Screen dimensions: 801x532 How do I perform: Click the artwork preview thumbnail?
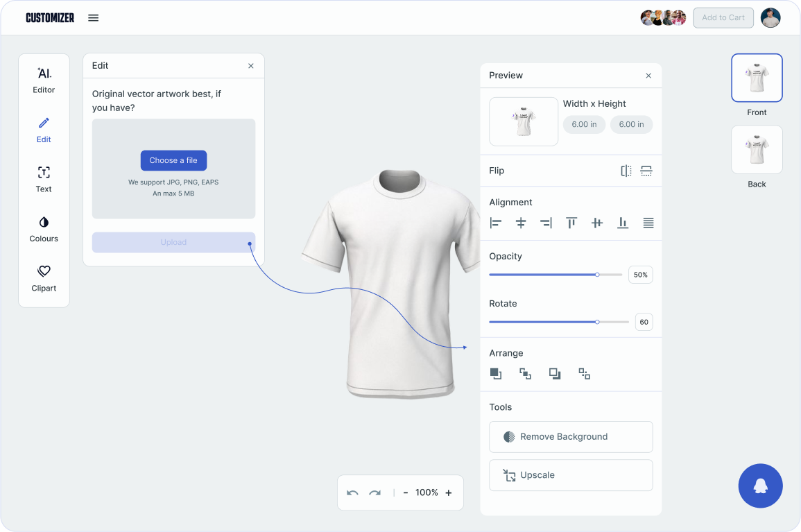[x=524, y=121]
